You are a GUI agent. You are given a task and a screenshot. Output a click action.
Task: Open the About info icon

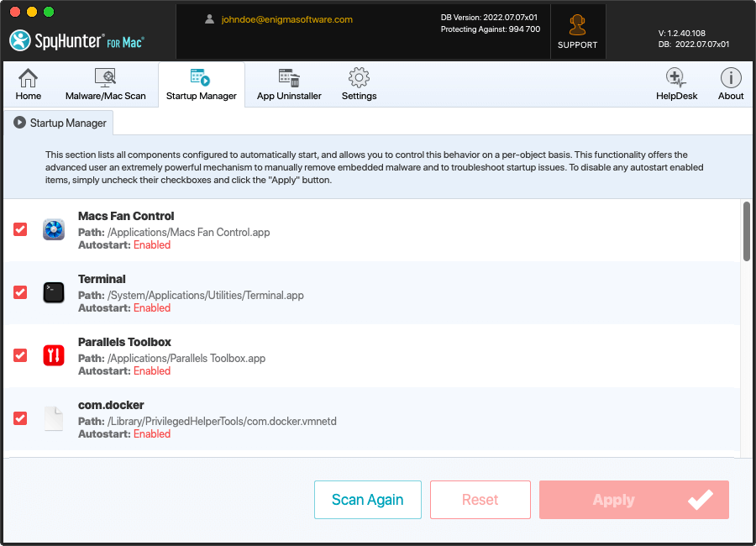pyautogui.click(x=730, y=79)
